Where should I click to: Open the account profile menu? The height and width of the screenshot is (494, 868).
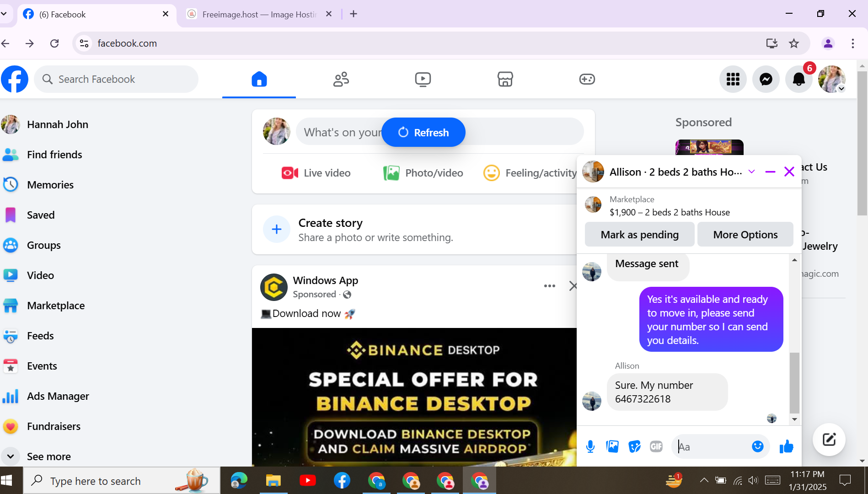[832, 79]
